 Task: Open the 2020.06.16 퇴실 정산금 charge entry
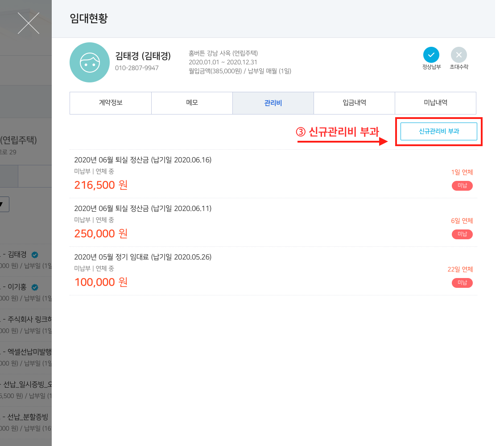pyautogui.click(x=143, y=160)
